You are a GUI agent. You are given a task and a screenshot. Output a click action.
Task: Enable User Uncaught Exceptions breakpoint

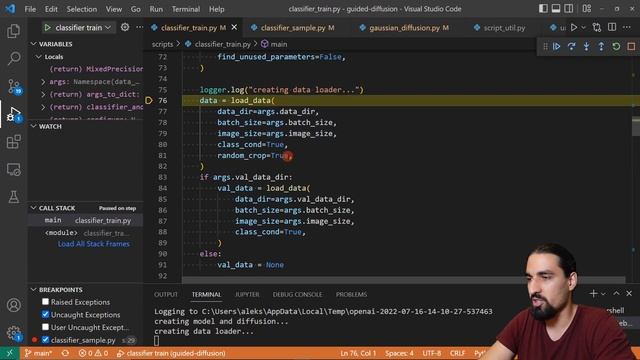[x=45, y=327]
